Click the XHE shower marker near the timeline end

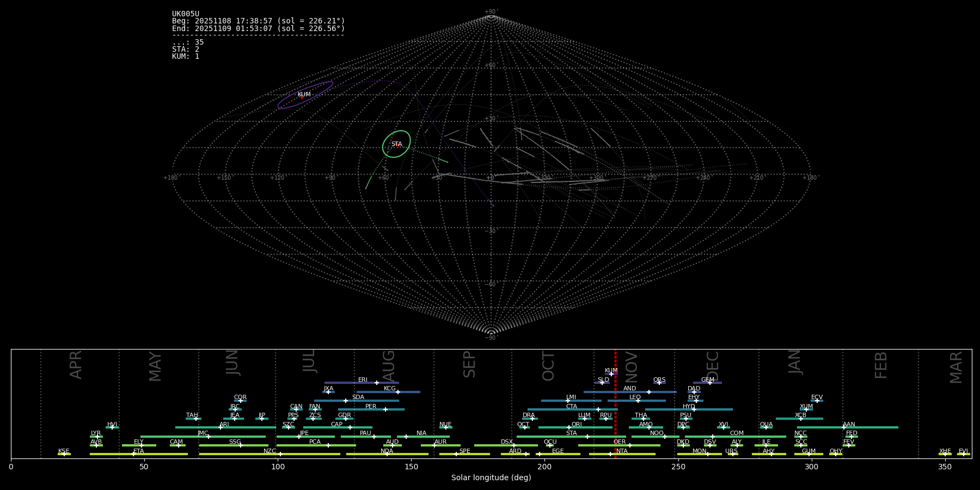click(x=945, y=454)
